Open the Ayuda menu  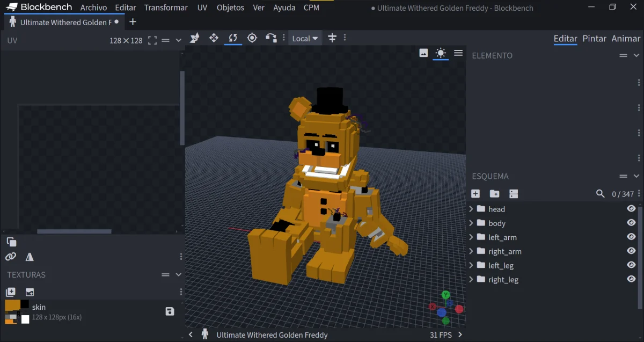[x=284, y=8]
